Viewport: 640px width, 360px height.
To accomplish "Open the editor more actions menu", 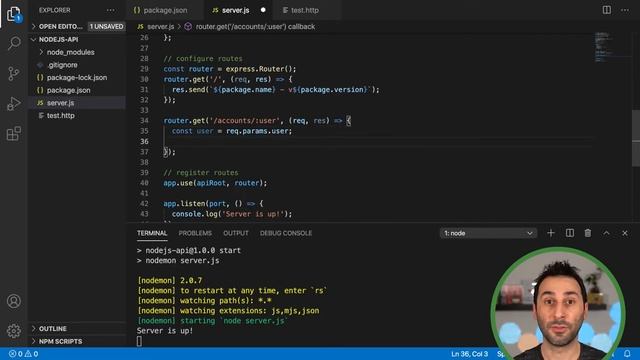I will pyautogui.click(x=625, y=10).
